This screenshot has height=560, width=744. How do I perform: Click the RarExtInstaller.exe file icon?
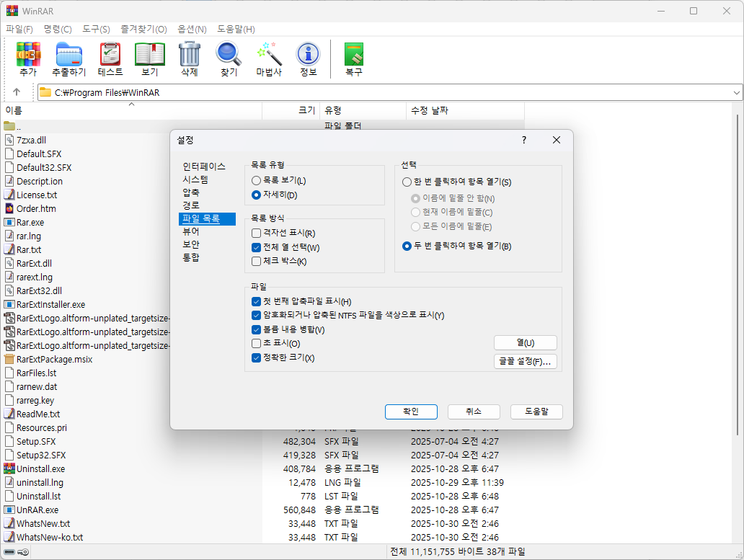pyautogui.click(x=9, y=304)
